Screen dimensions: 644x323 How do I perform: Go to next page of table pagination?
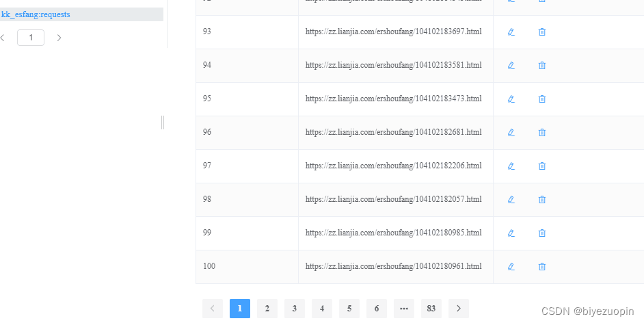click(x=459, y=309)
